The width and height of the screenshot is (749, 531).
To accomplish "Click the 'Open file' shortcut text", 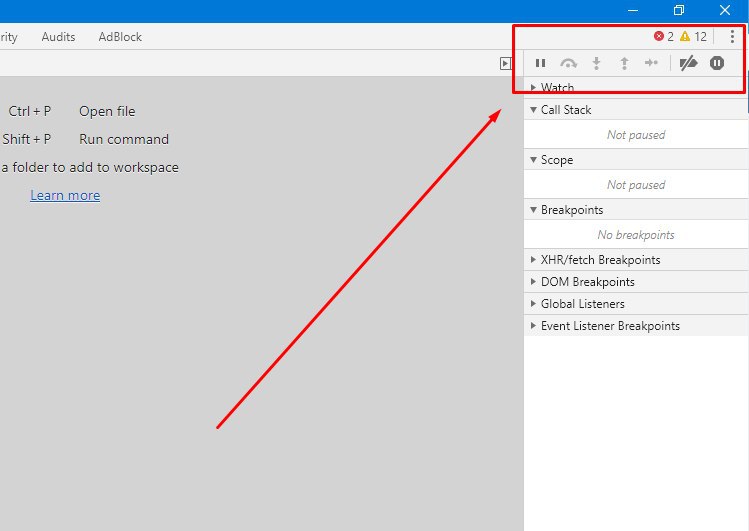I will click(107, 111).
